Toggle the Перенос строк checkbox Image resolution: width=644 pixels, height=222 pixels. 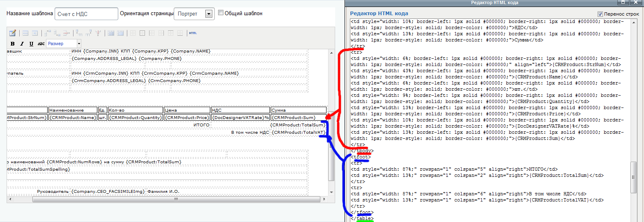coord(600,14)
